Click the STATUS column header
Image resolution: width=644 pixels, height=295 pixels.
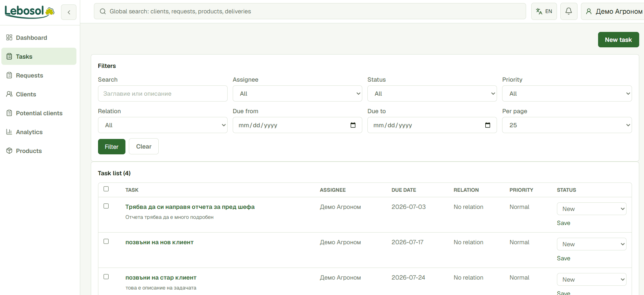coord(567,190)
